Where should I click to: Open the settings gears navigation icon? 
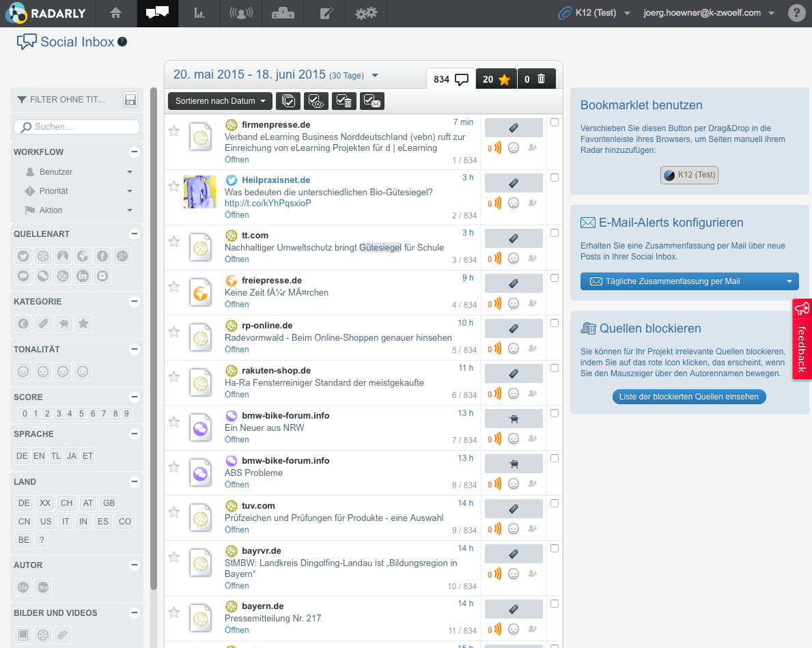pos(366,13)
